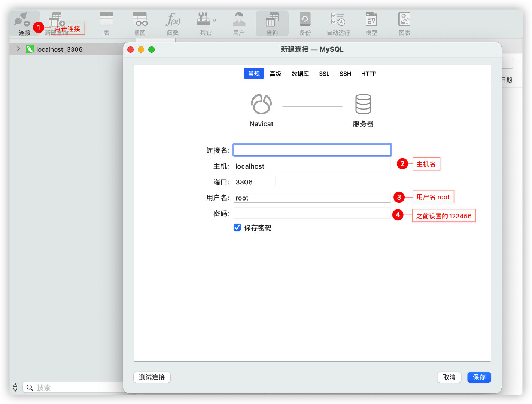This screenshot has width=532, height=404.
Task: Click the Save (保存) button
Action: pyautogui.click(x=479, y=377)
